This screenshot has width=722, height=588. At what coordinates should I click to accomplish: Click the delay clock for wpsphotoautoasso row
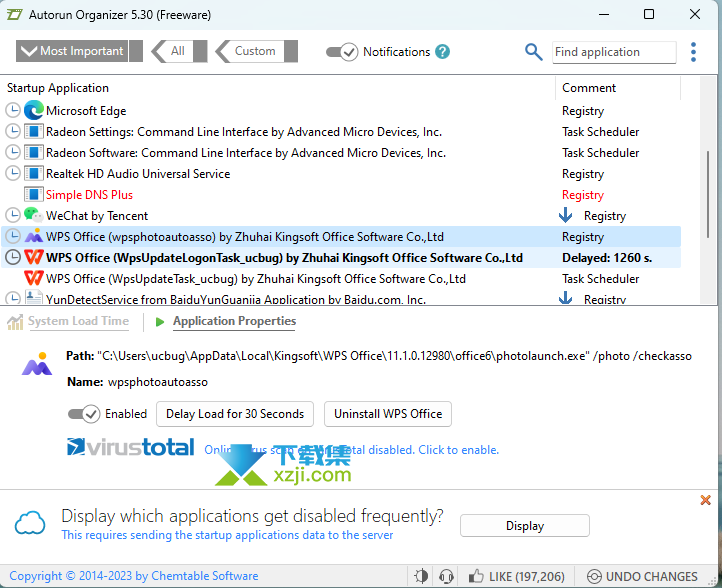pyautogui.click(x=13, y=236)
